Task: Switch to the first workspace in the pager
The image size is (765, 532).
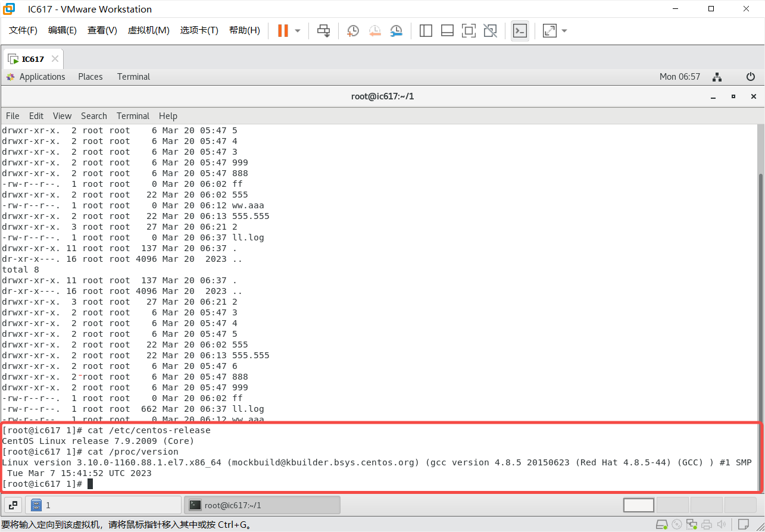Action: point(639,505)
